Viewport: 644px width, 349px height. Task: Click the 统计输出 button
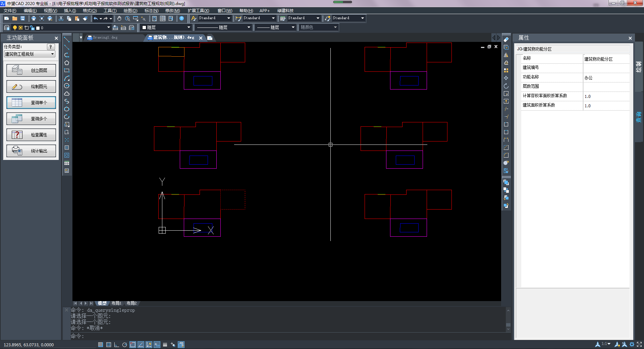31,151
